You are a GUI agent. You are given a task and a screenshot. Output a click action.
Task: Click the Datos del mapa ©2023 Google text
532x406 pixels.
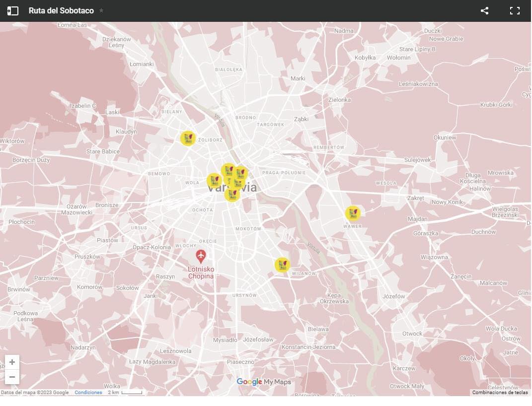pos(35,393)
